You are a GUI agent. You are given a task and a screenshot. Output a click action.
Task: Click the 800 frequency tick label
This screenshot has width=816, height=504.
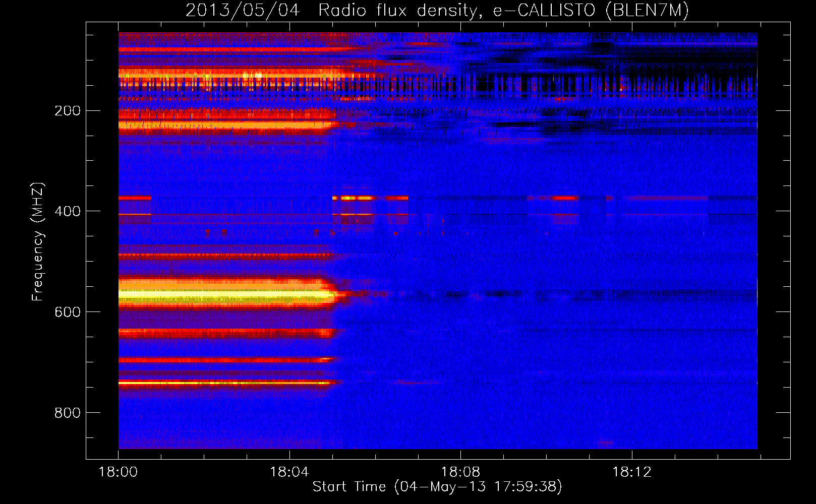pyautogui.click(x=68, y=413)
